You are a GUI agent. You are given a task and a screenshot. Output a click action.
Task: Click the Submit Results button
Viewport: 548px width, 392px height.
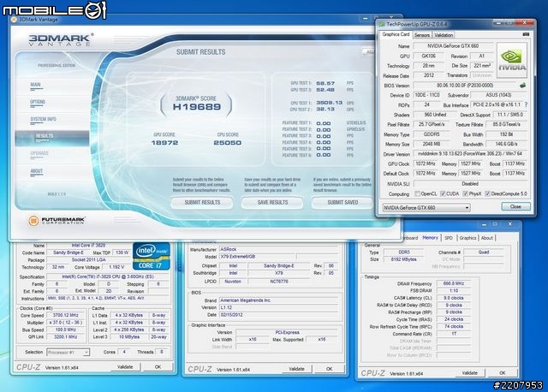coord(202,203)
